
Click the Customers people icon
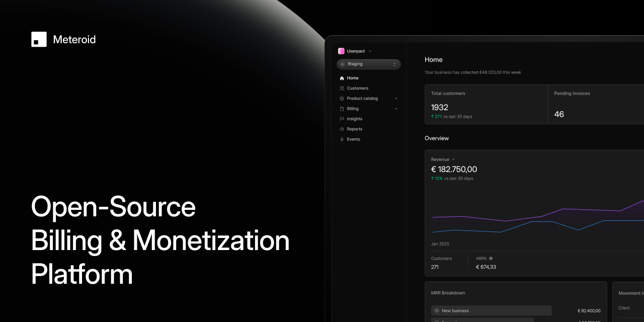coord(342,88)
